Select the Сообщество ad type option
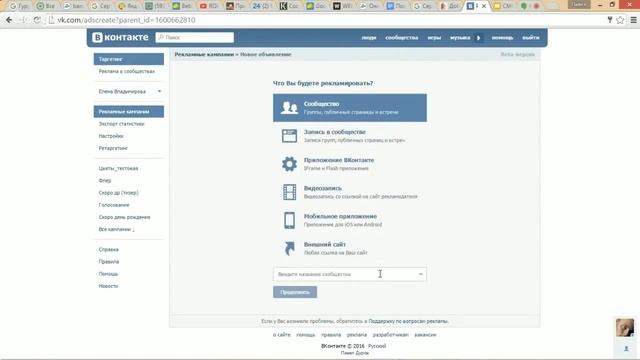This screenshot has height=360, width=640. pos(350,108)
